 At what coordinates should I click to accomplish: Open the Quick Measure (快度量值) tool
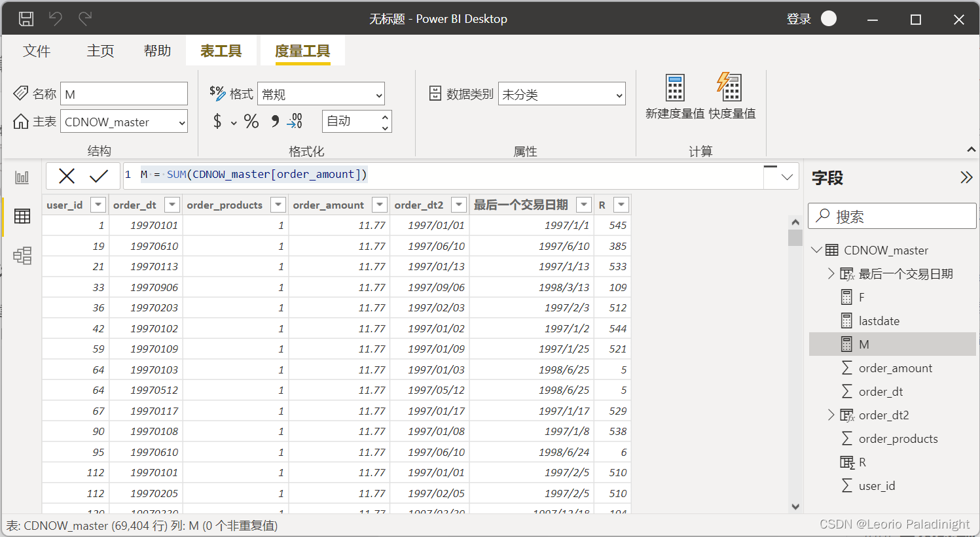point(732,97)
